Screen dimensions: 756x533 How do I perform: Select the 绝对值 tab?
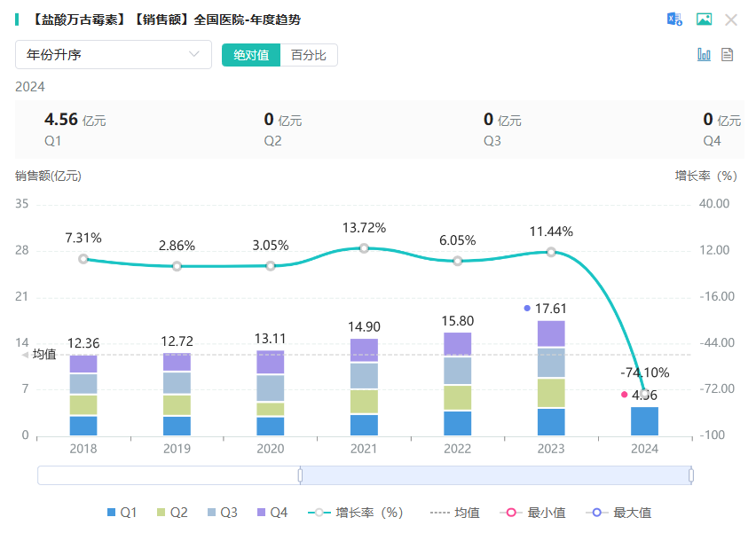[x=251, y=55]
